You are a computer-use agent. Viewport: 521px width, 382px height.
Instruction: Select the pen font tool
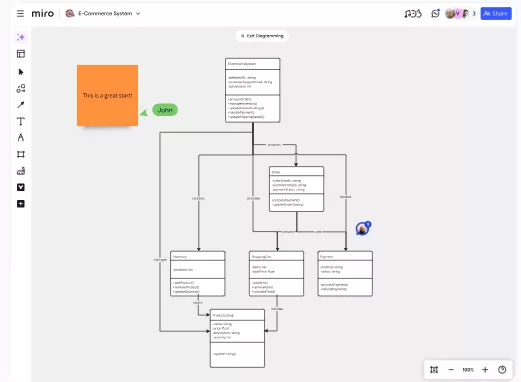tap(21, 138)
